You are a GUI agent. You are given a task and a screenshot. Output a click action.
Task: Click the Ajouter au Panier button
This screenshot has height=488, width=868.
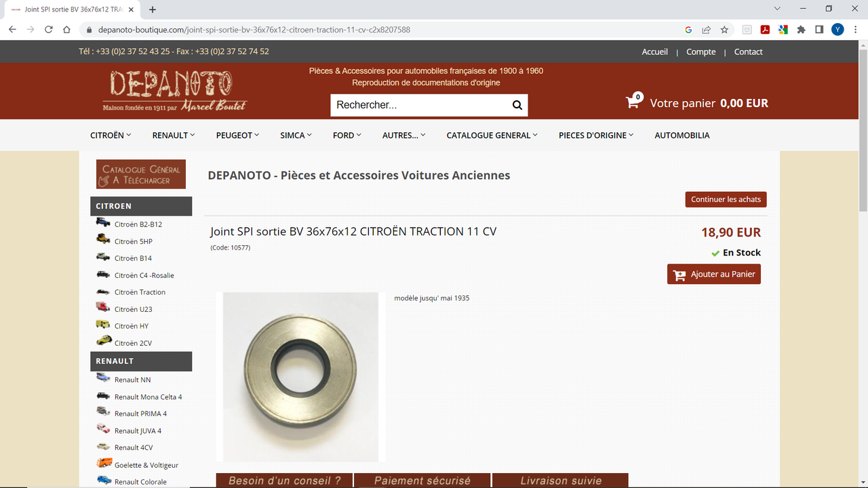point(714,274)
